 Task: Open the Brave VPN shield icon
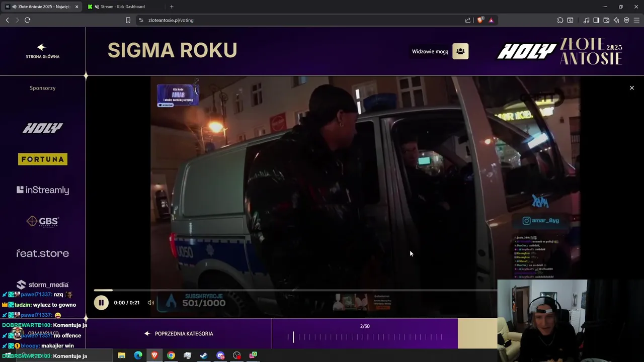626,20
